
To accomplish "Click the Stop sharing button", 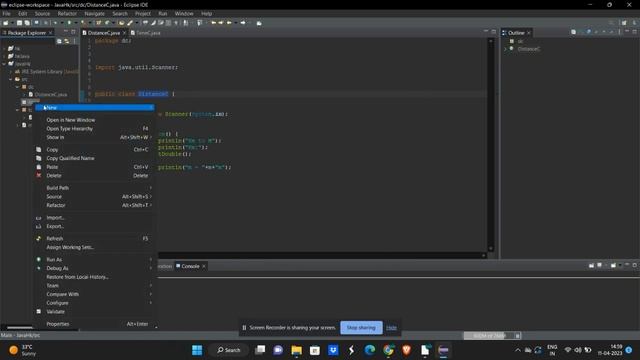I will [x=361, y=327].
